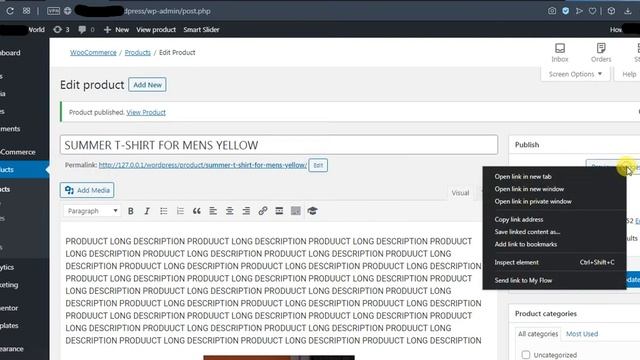The height and width of the screenshot is (360, 640).
Task: Insert a bulleted list
Action: (x=164, y=211)
